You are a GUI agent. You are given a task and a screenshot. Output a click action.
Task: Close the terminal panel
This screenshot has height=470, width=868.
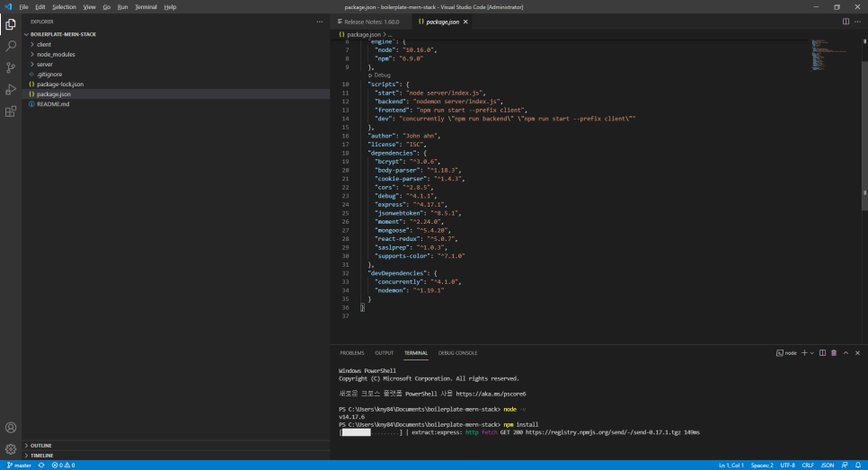tap(857, 352)
